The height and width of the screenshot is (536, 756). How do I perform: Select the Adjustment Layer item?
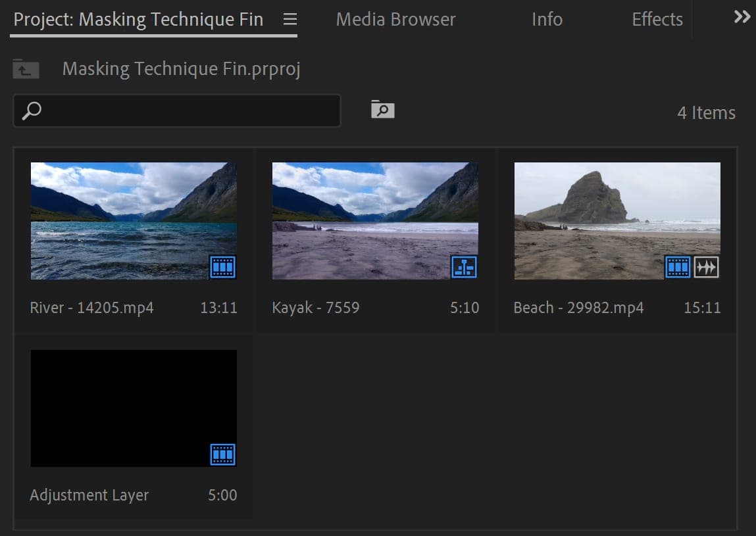[x=134, y=408]
